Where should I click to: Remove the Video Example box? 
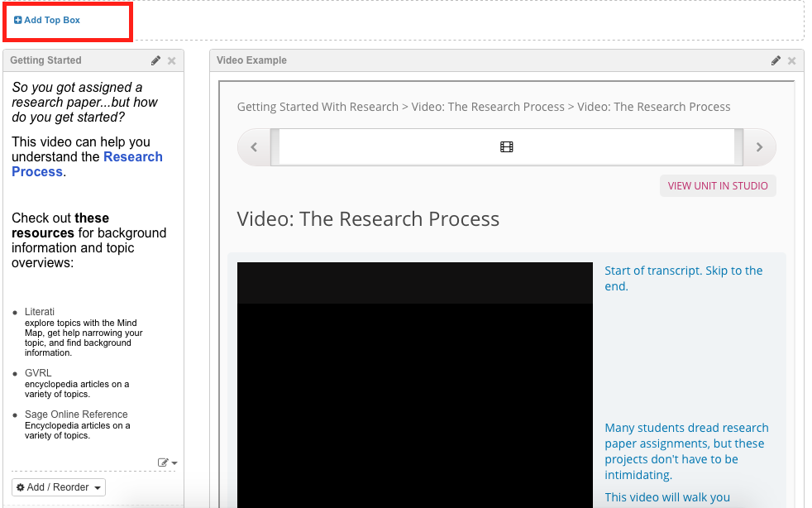click(x=792, y=61)
